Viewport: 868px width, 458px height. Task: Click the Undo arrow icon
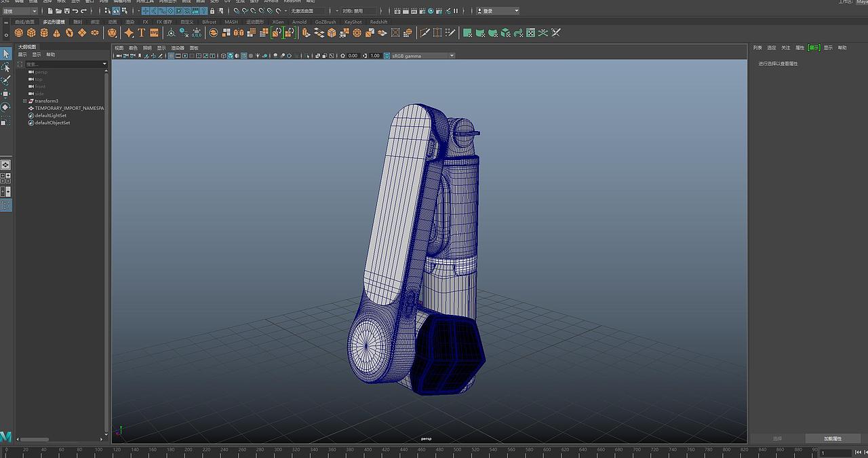(75, 11)
